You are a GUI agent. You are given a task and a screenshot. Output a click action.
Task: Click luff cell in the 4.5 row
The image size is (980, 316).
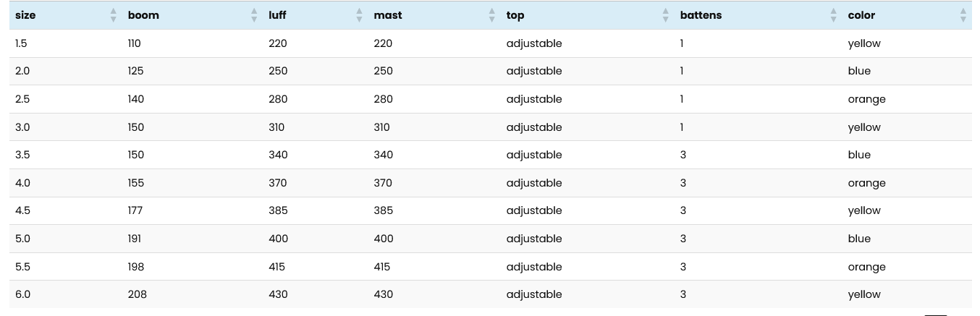pyautogui.click(x=278, y=210)
